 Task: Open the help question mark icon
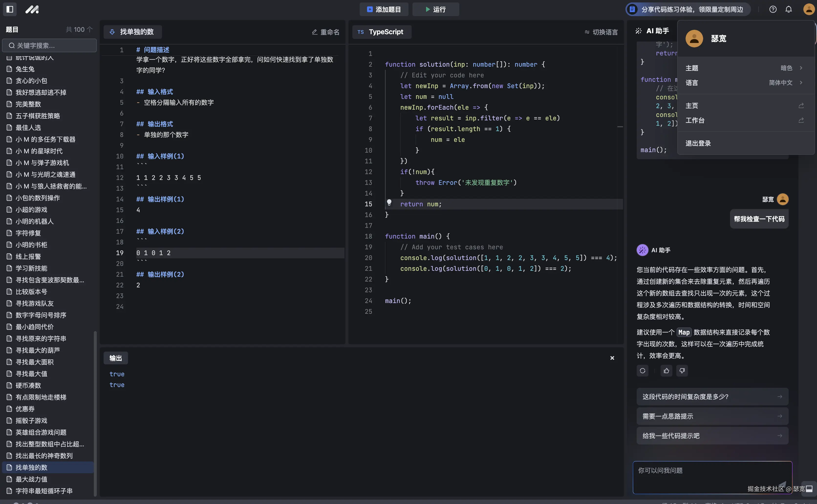pyautogui.click(x=773, y=9)
